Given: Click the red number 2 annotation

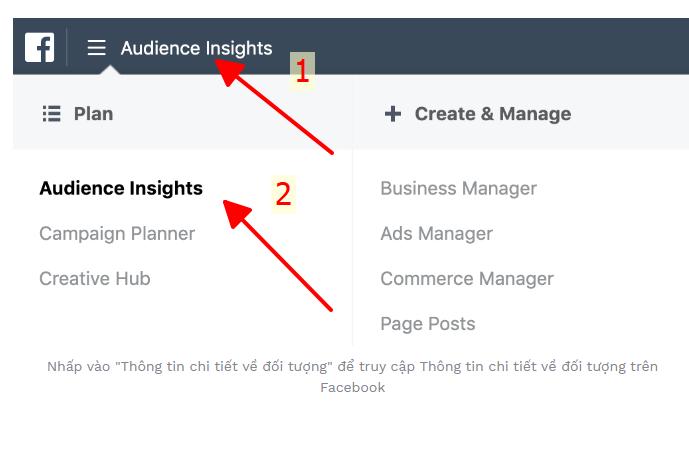Looking at the screenshot, I should click(283, 194).
